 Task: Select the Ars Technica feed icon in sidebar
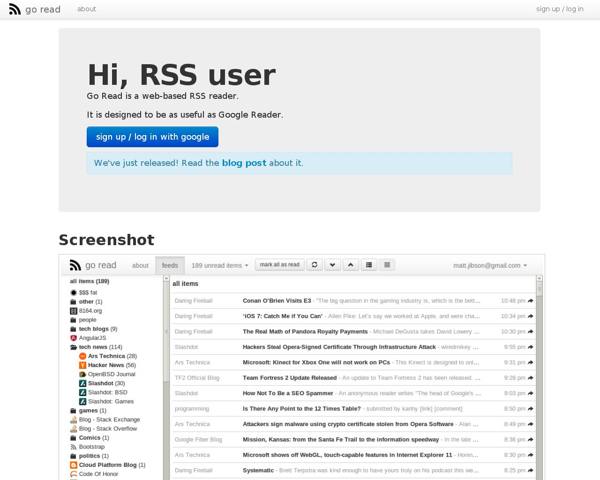click(82, 356)
